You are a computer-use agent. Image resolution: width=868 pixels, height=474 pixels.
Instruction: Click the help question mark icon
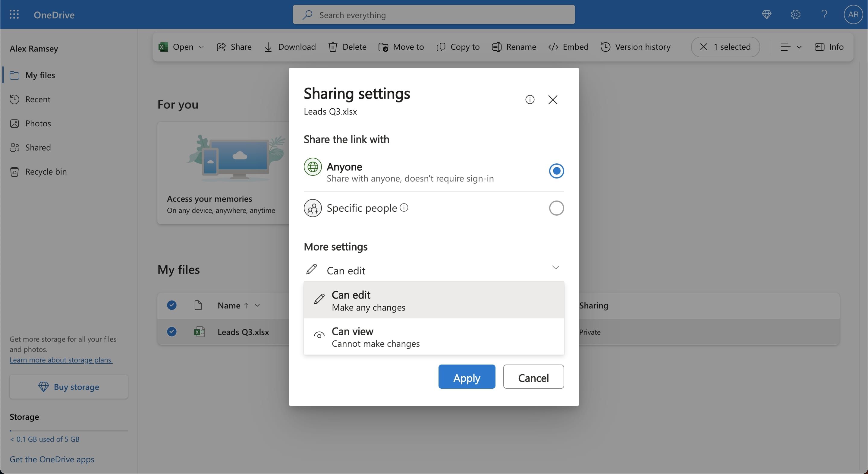coord(824,14)
